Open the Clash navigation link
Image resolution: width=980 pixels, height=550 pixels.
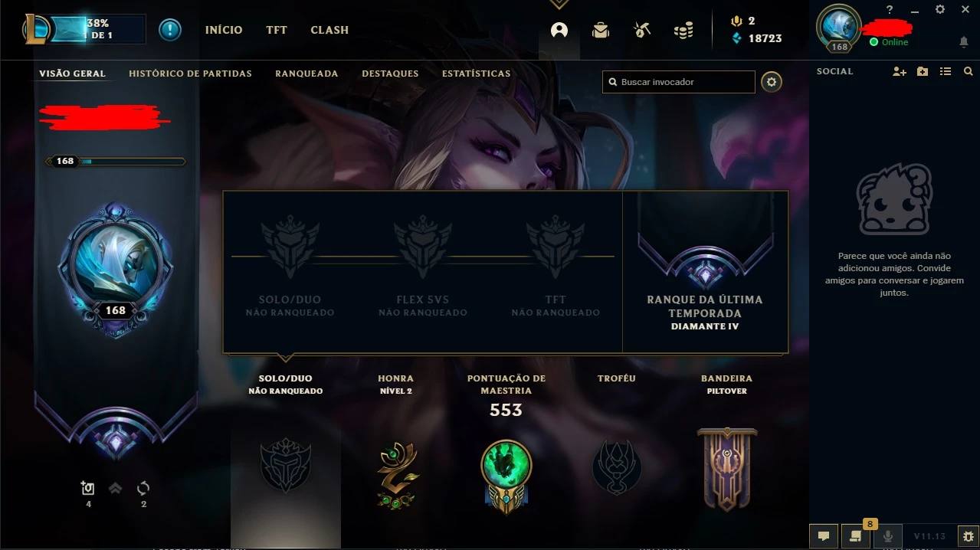(x=329, y=30)
